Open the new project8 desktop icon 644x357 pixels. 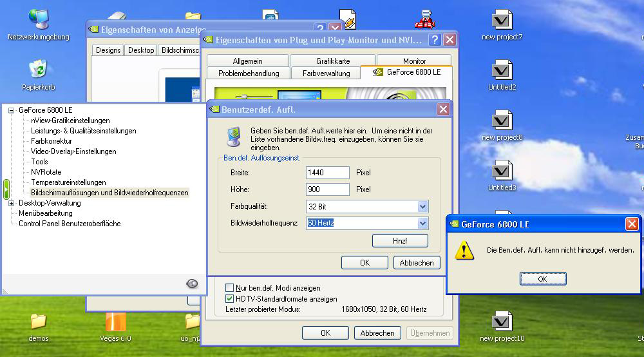pyautogui.click(x=502, y=121)
